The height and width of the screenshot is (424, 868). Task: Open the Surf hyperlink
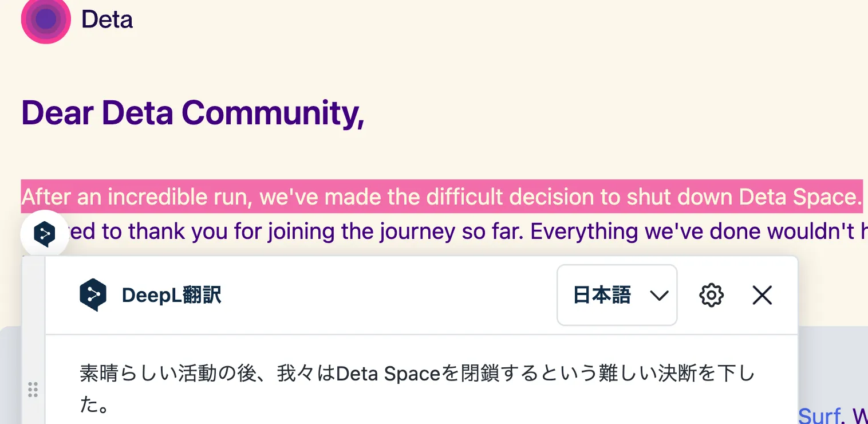[x=819, y=416]
